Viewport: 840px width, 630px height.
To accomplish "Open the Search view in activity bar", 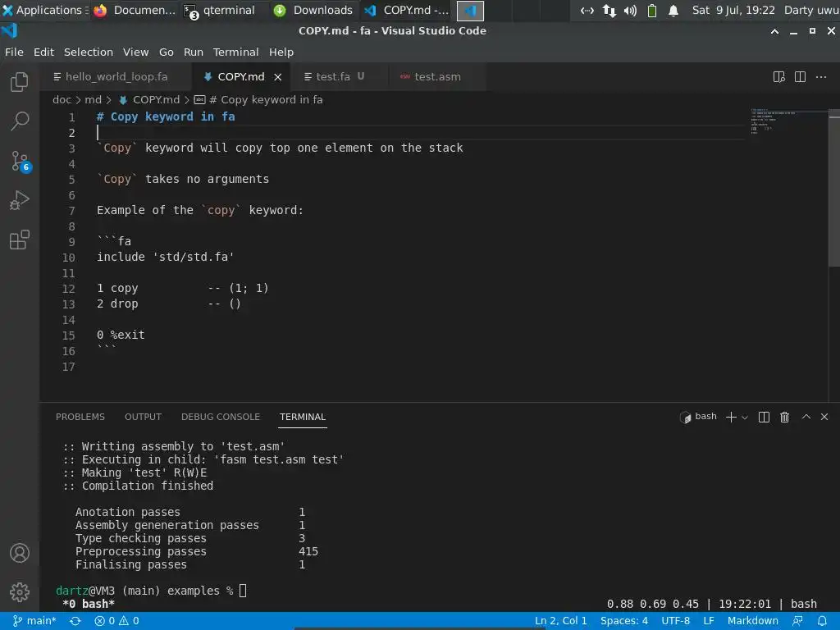I will 20,121.
